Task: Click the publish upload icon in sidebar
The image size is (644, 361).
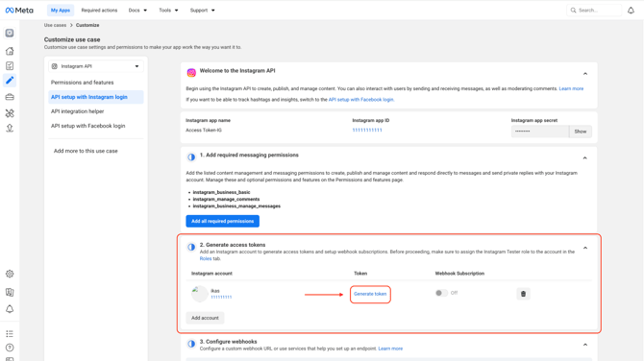Action: pyautogui.click(x=10, y=129)
